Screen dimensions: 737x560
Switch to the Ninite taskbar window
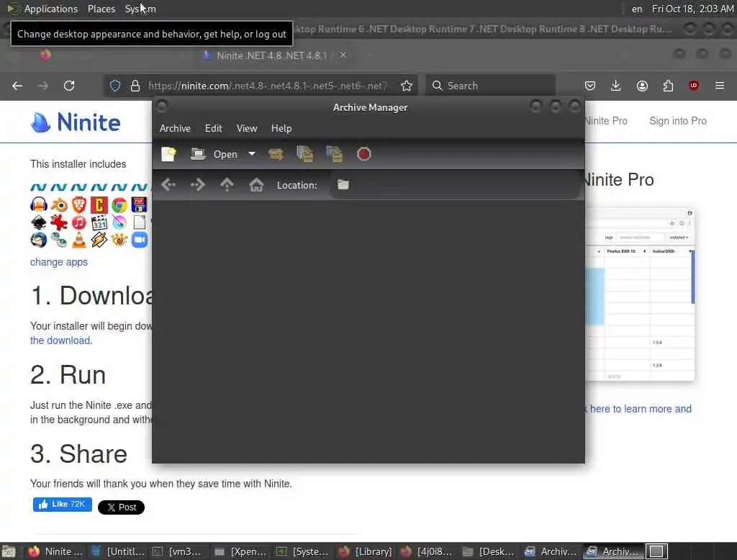click(55, 551)
